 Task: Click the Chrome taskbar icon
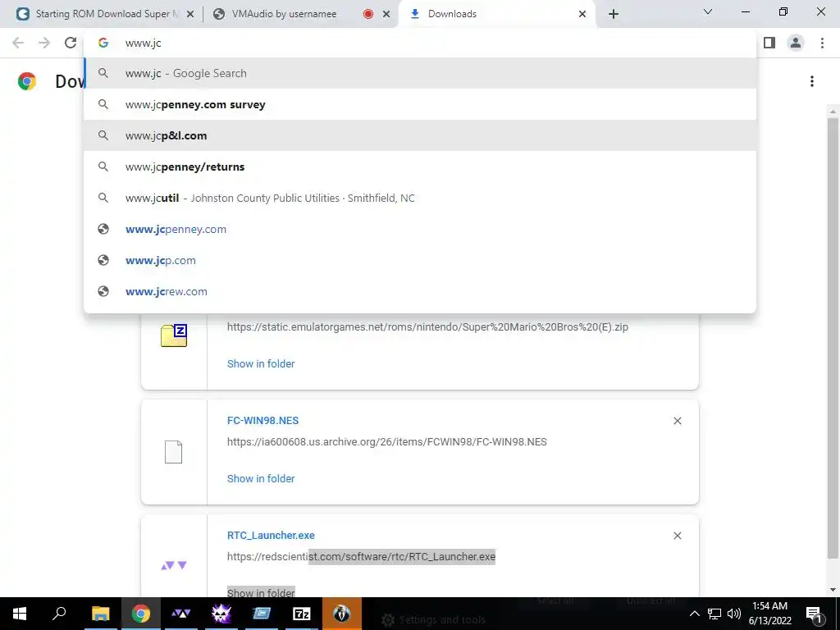[x=140, y=614]
